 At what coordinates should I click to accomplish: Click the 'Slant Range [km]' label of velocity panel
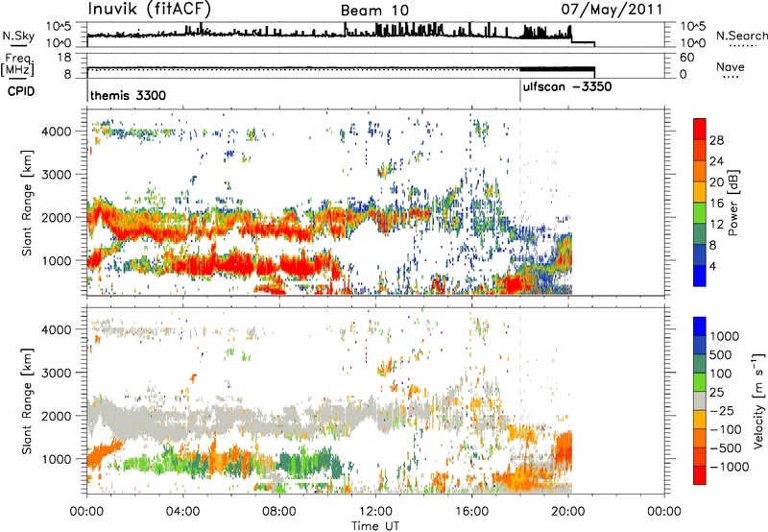click(x=27, y=400)
